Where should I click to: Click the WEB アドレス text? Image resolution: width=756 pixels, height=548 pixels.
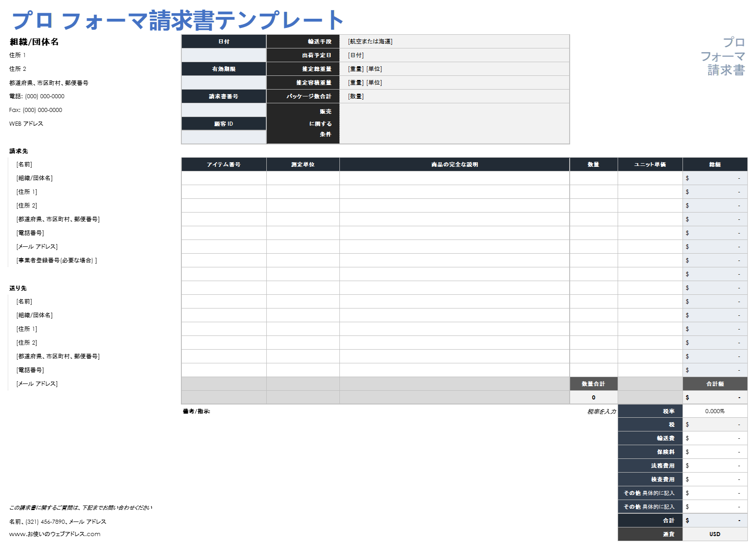click(26, 123)
